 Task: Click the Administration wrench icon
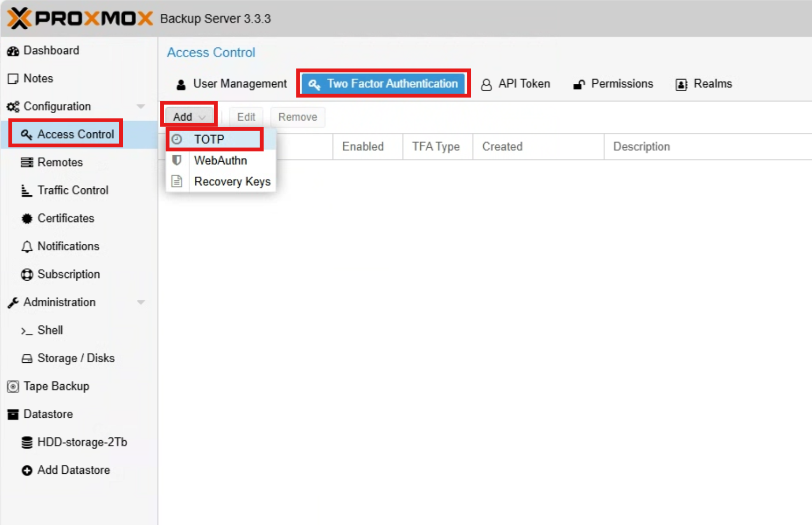coord(13,303)
